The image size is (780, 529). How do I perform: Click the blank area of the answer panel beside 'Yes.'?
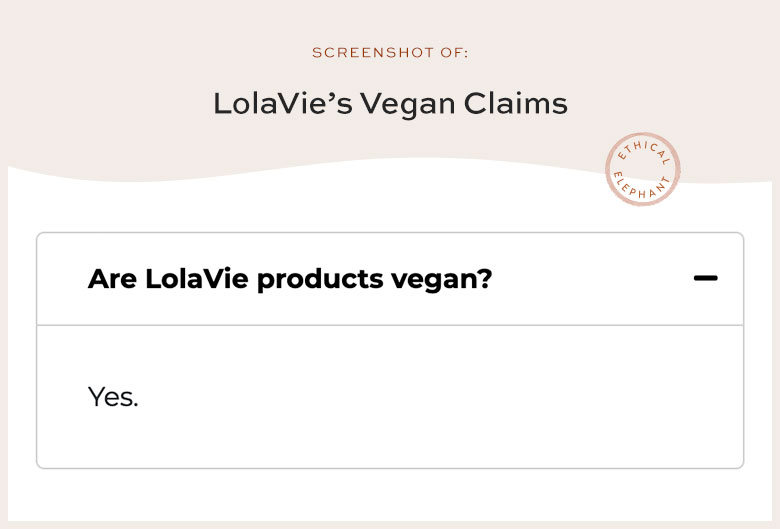pyautogui.click(x=438, y=397)
